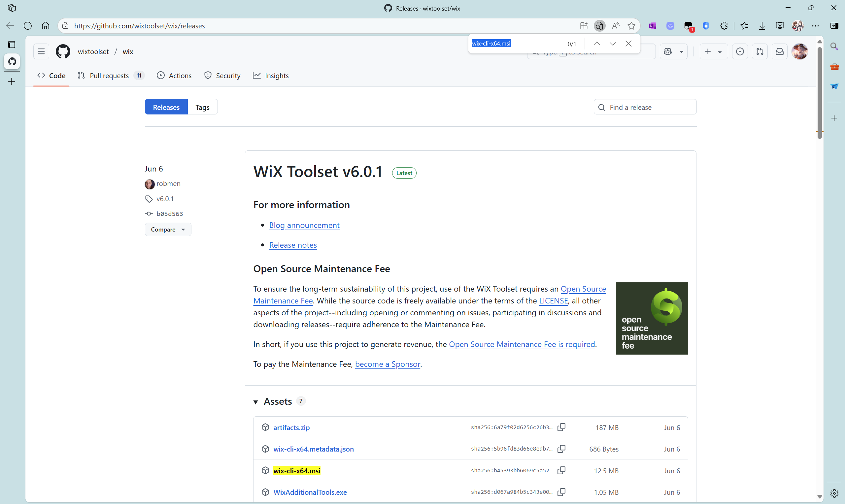Go to browser home page
This screenshot has height=504, width=845.
46,26
